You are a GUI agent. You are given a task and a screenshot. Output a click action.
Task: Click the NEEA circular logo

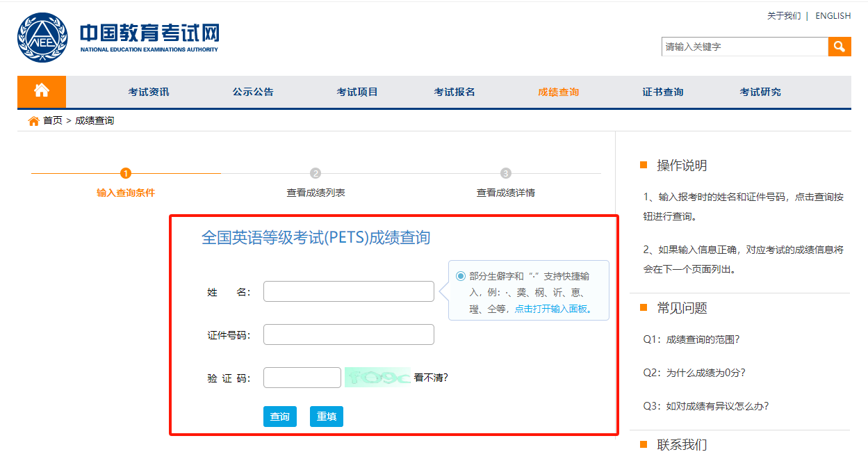click(x=42, y=38)
